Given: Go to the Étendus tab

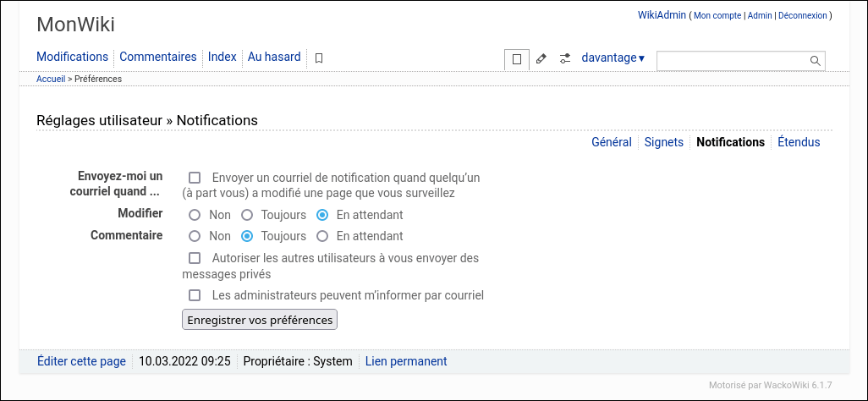Looking at the screenshot, I should (x=799, y=142).
